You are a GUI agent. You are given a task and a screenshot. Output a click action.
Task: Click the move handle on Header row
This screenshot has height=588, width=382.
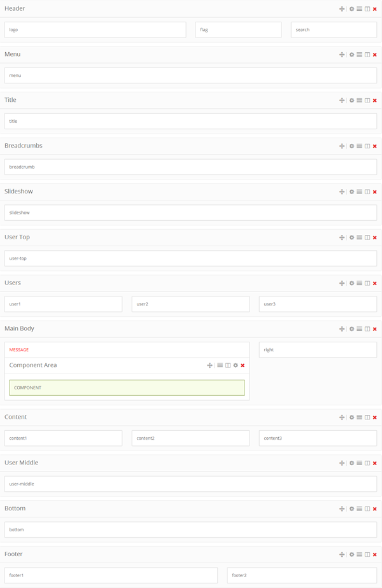tap(342, 9)
